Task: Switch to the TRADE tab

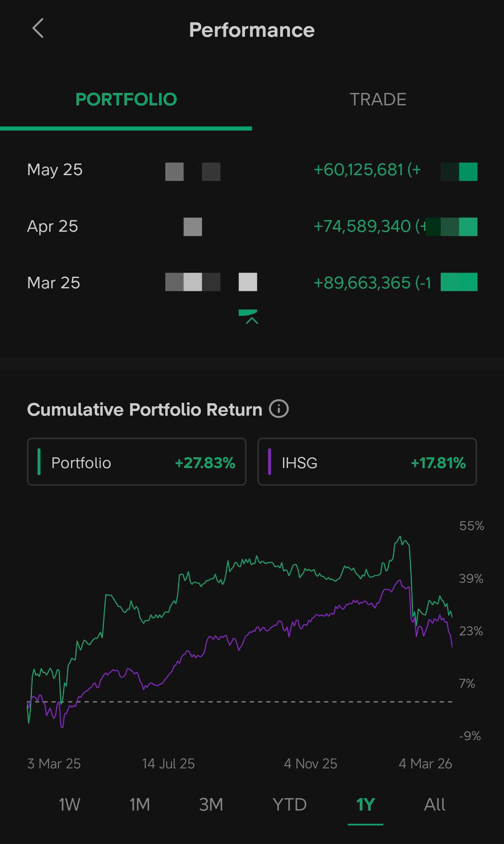Action: [x=378, y=100]
